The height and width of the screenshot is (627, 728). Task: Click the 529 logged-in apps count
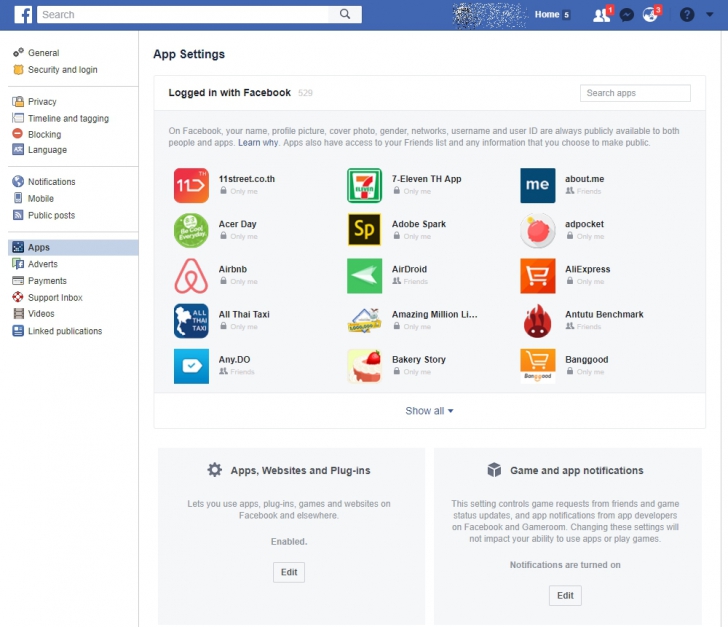305,93
